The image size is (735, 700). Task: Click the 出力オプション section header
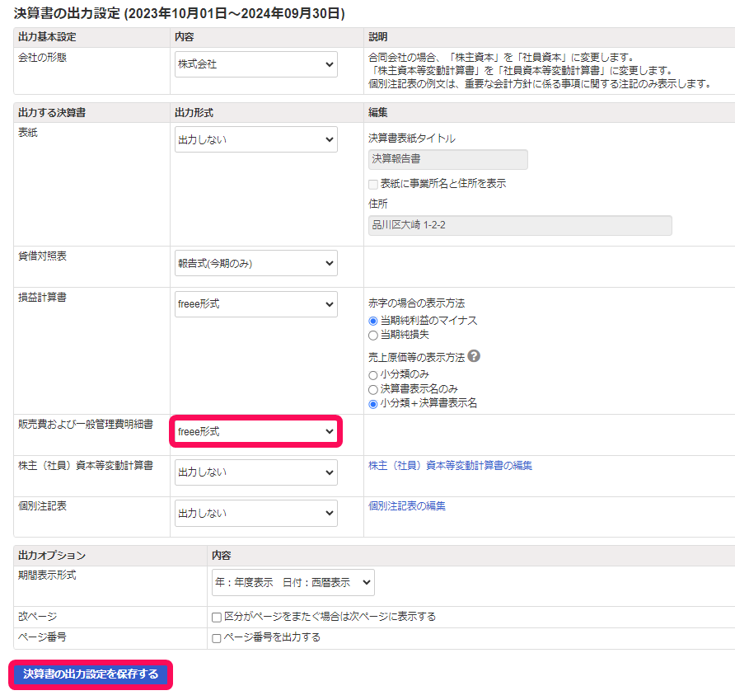pyautogui.click(x=52, y=556)
